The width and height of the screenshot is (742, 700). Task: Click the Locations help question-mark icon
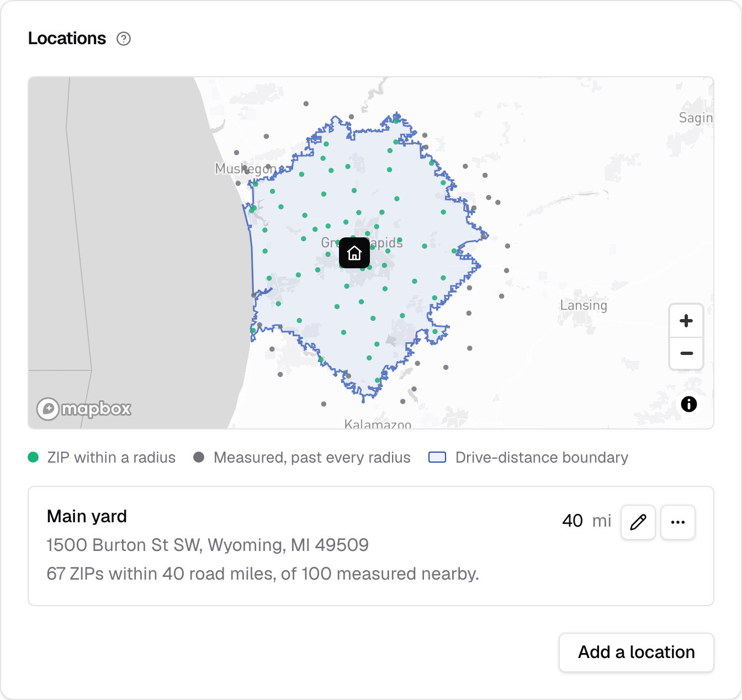click(x=124, y=39)
